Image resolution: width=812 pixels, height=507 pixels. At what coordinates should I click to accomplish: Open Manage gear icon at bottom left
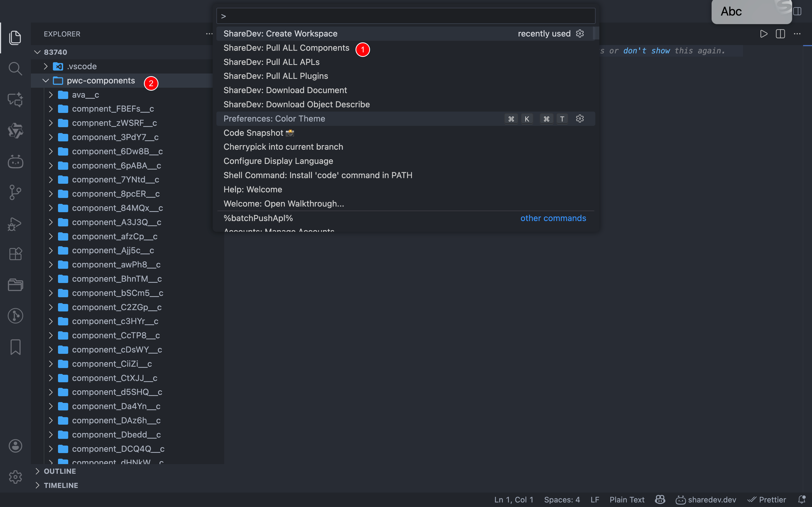click(x=15, y=477)
